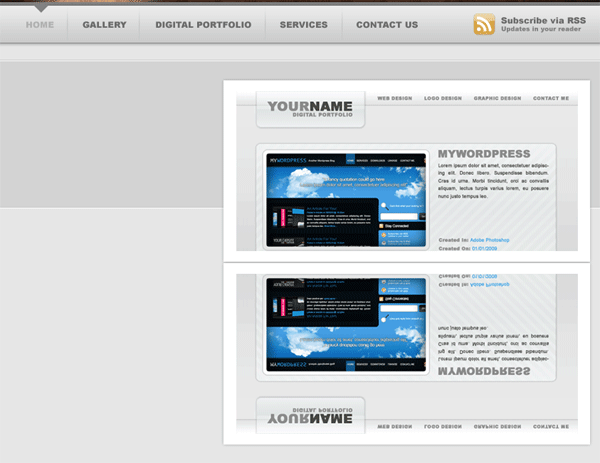Click the 'DIGITAL PORTFOLIO' tagline under upright YOURNAME
The height and width of the screenshot is (463, 600).
pyautogui.click(x=323, y=115)
